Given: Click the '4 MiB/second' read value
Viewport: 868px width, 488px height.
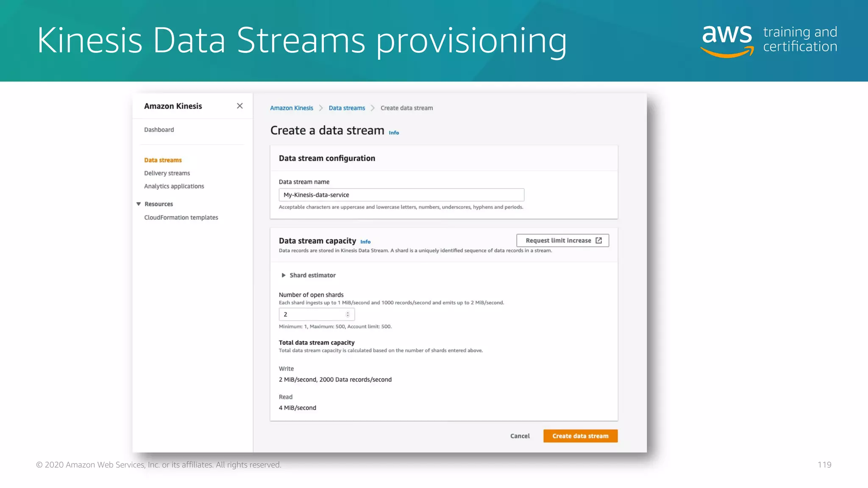Looking at the screenshot, I should tap(298, 408).
